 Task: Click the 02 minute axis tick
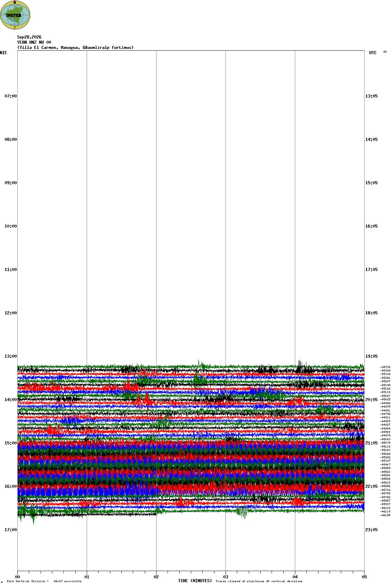click(156, 577)
